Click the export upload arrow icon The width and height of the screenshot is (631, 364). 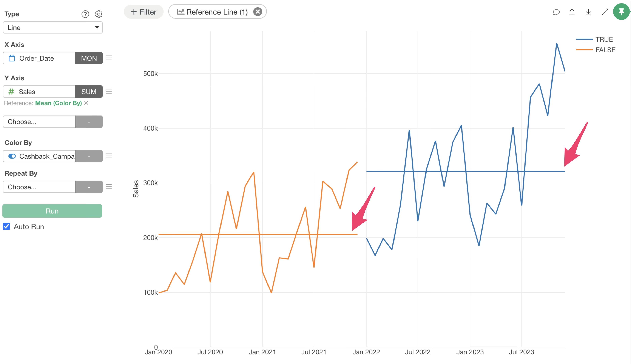pos(572,12)
